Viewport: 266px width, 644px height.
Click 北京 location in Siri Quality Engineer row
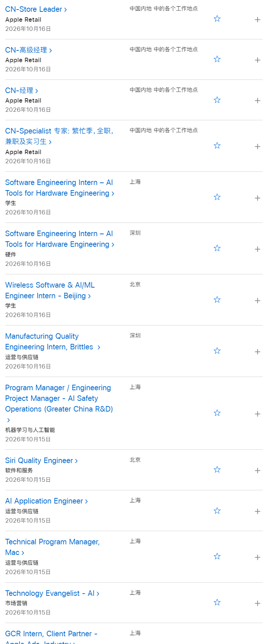click(135, 460)
